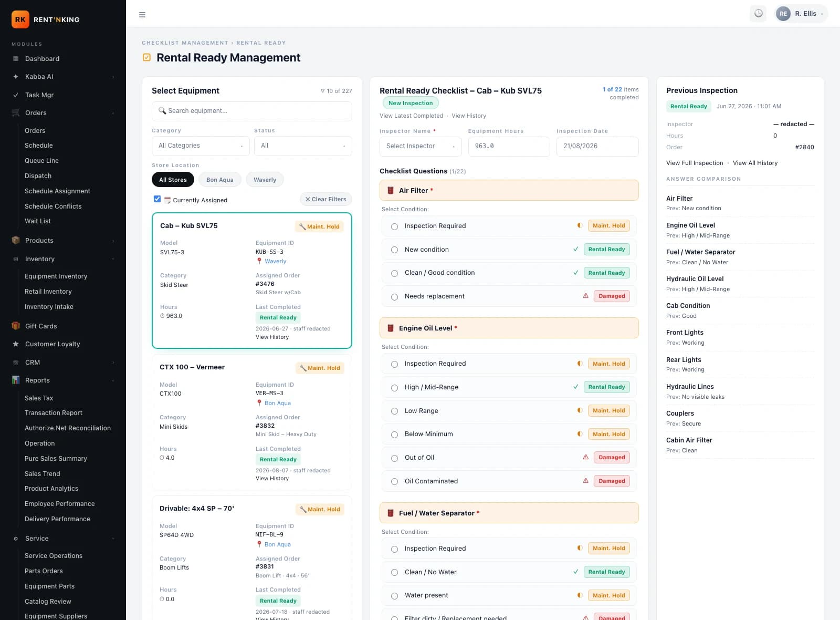Expand the CRM sidebar section
Screen dimensions: 840x620
[63, 363]
